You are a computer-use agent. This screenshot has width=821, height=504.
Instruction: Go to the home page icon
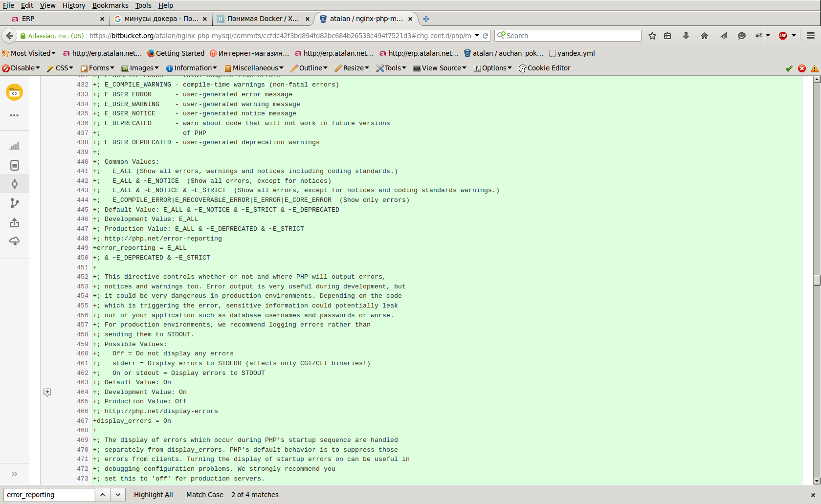pyautogui.click(x=705, y=36)
